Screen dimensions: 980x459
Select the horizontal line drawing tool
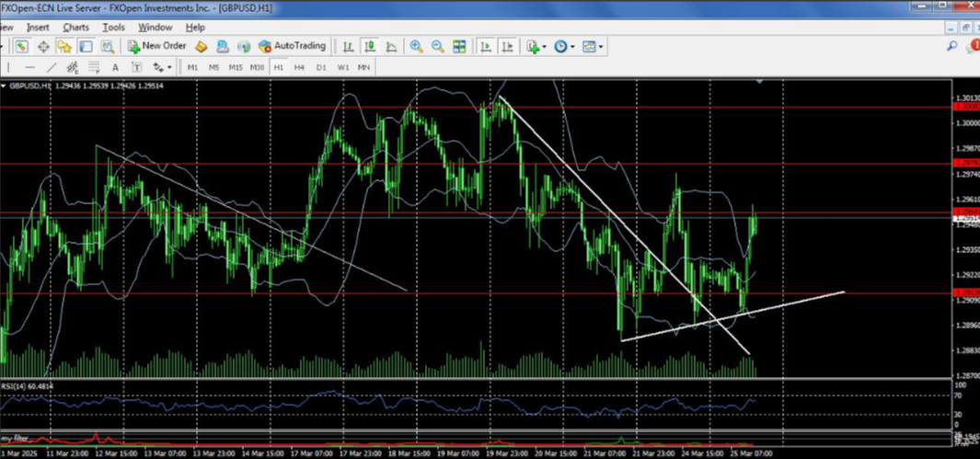30,67
